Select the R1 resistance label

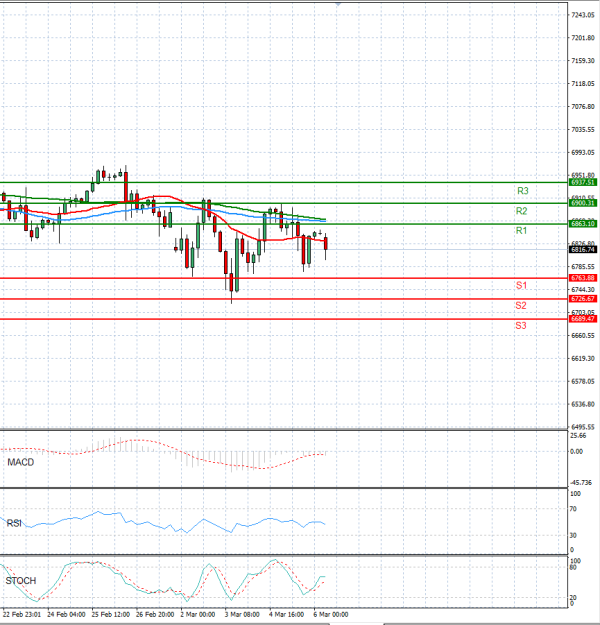(x=522, y=231)
